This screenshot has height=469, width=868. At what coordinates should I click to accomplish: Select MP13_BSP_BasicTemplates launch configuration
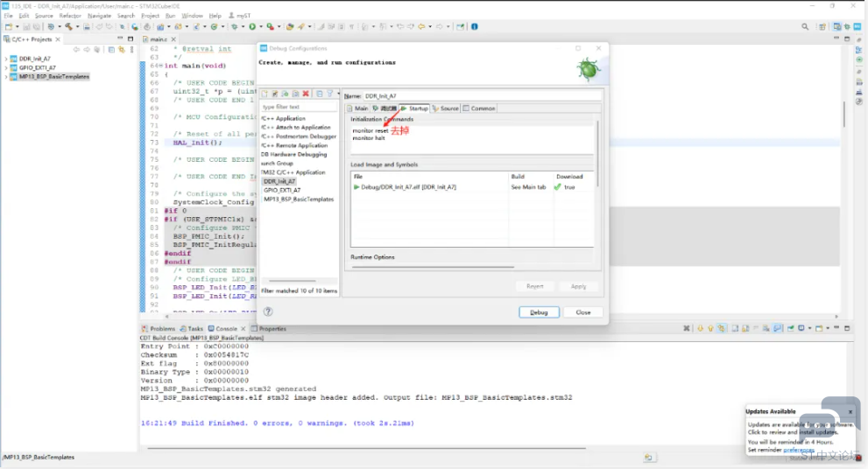299,199
